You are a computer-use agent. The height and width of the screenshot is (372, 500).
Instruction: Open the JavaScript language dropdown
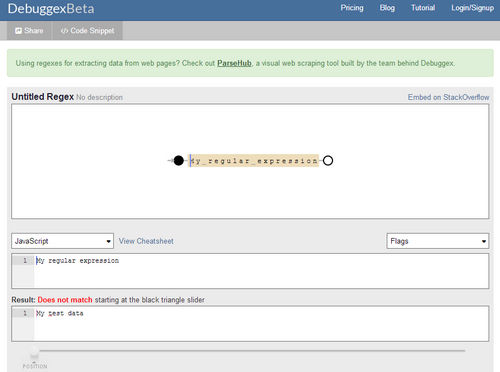[62, 241]
